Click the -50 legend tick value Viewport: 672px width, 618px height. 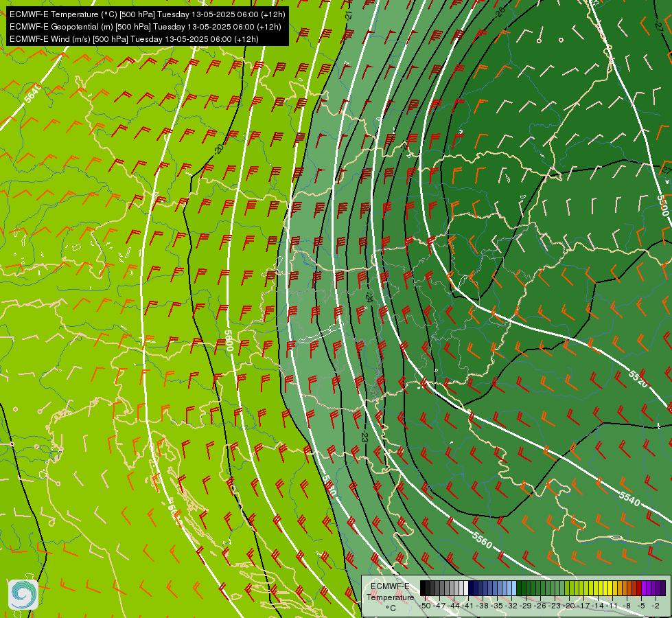click(425, 606)
